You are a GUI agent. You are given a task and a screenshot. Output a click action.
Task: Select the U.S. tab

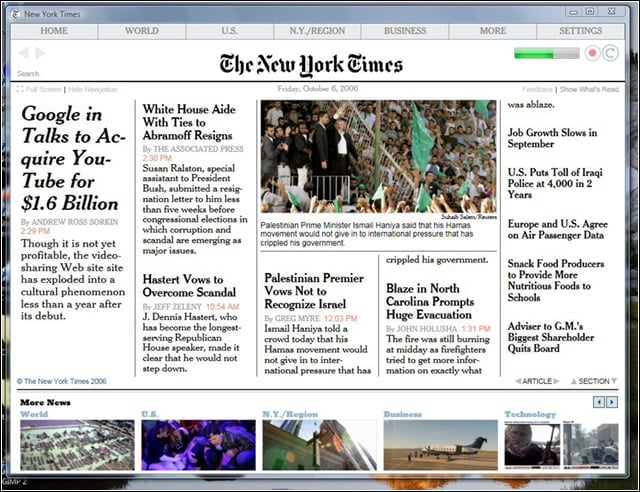(x=229, y=31)
